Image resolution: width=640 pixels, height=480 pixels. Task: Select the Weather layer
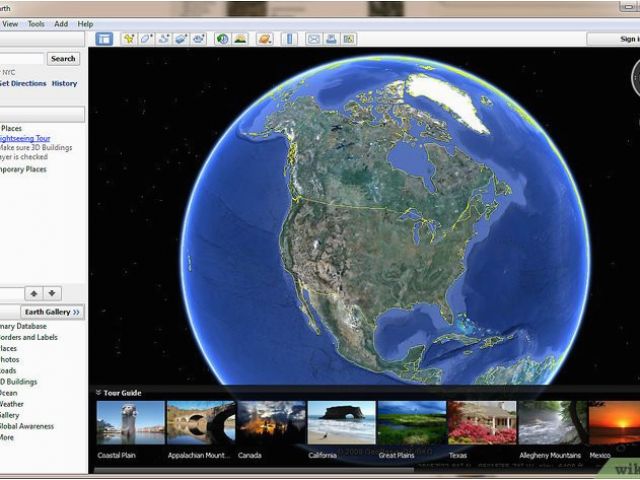[x=12, y=404]
